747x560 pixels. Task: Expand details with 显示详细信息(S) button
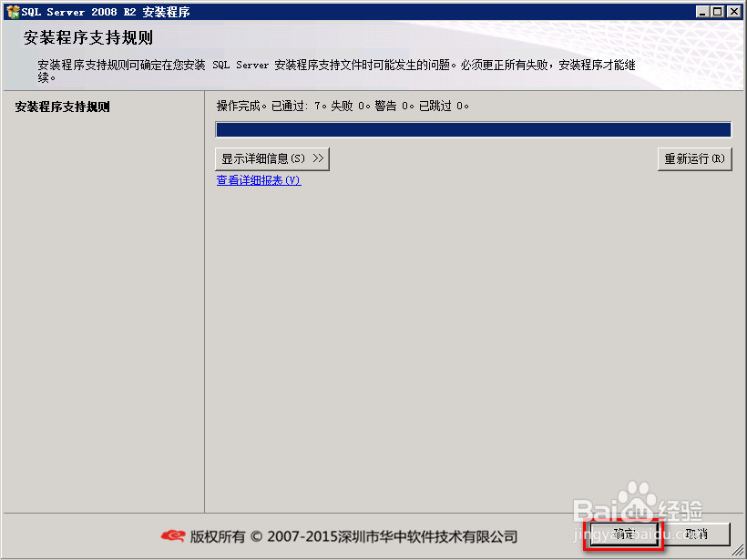coord(272,158)
